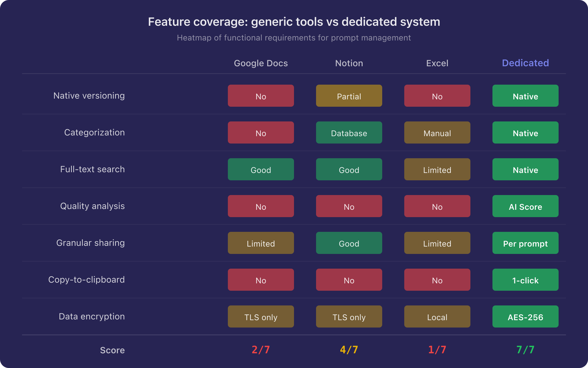Image resolution: width=588 pixels, height=368 pixels.
Task: Select the '7/7' score for Dedicated
Action: click(525, 350)
